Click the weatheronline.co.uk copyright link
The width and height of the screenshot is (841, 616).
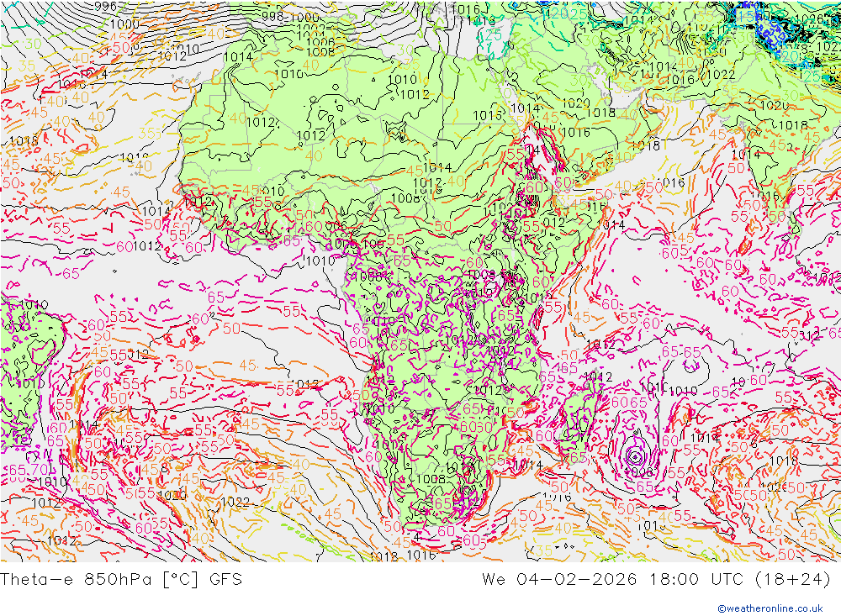pyautogui.click(x=770, y=608)
